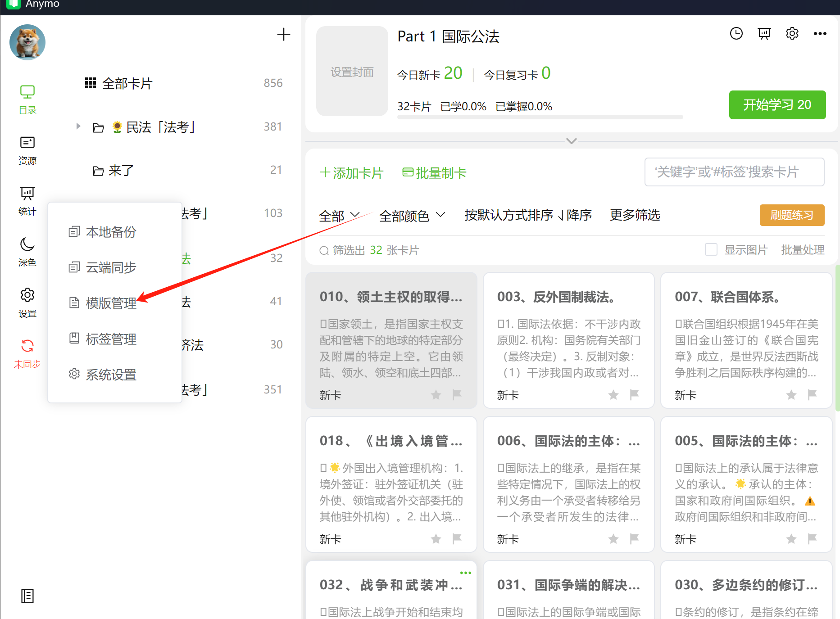
Task: Flag the card 010、领土主权的取得
Action: point(457,395)
